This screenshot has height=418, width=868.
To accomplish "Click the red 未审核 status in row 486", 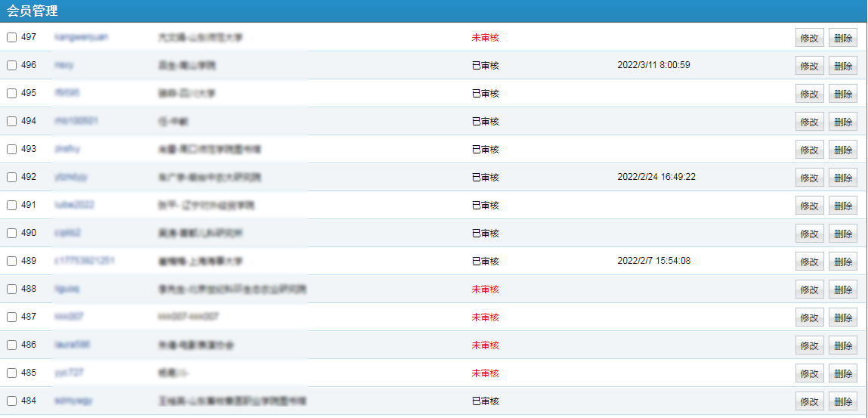I will [x=485, y=345].
